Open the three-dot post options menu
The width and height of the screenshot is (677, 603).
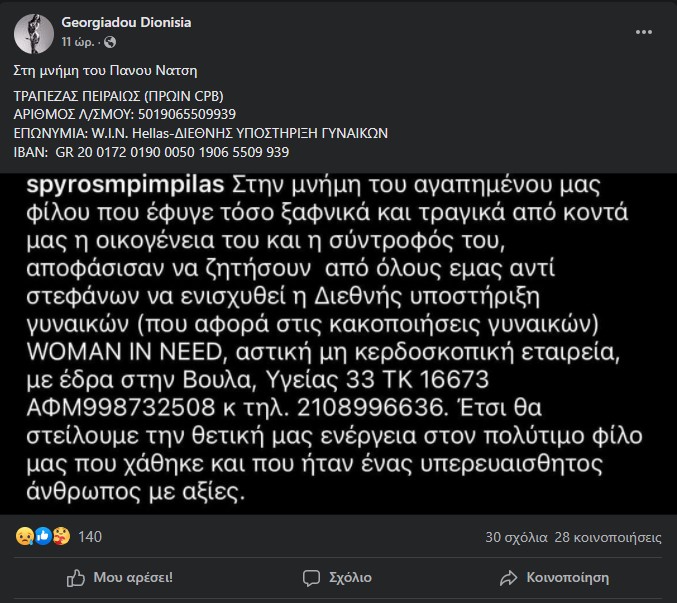tap(643, 32)
